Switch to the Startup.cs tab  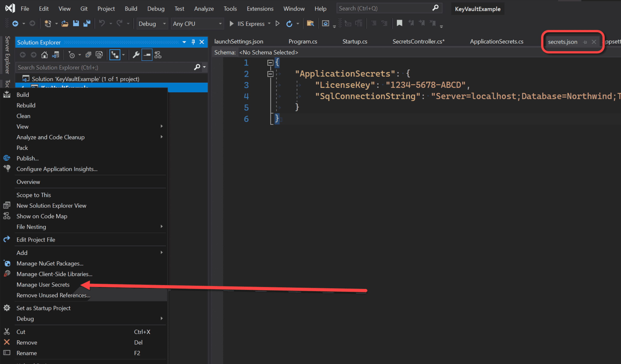355,41
